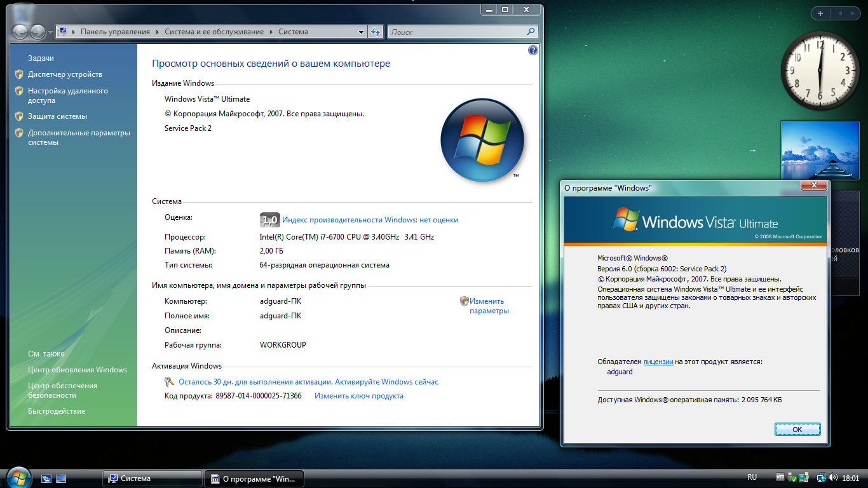Screen dimensions: 868x488
Task: Click Система breadcrumb segment
Action: point(293,32)
